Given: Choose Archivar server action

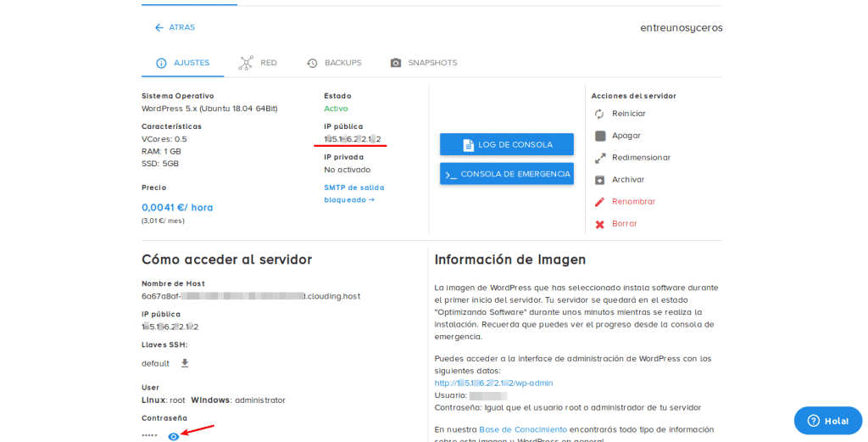Looking at the screenshot, I should click(x=628, y=180).
